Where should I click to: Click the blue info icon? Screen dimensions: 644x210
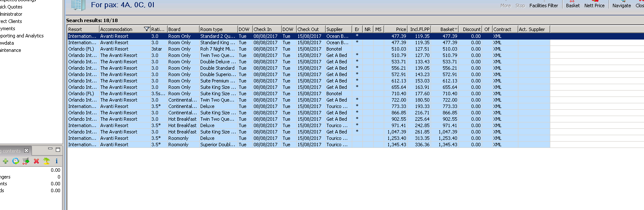(x=57, y=161)
